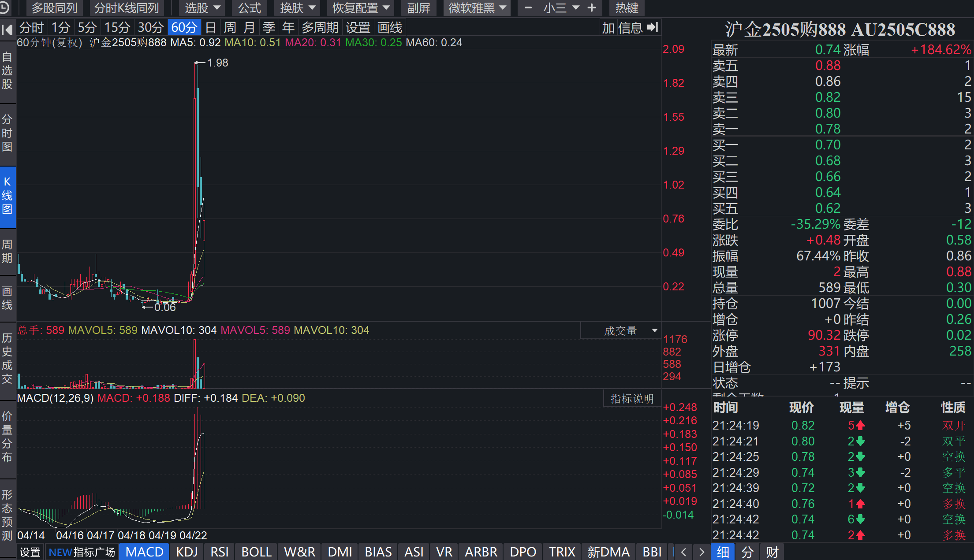Click the 指标说明 button
Image resolution: width=974 pixels, height=560 pixels.
632,399
